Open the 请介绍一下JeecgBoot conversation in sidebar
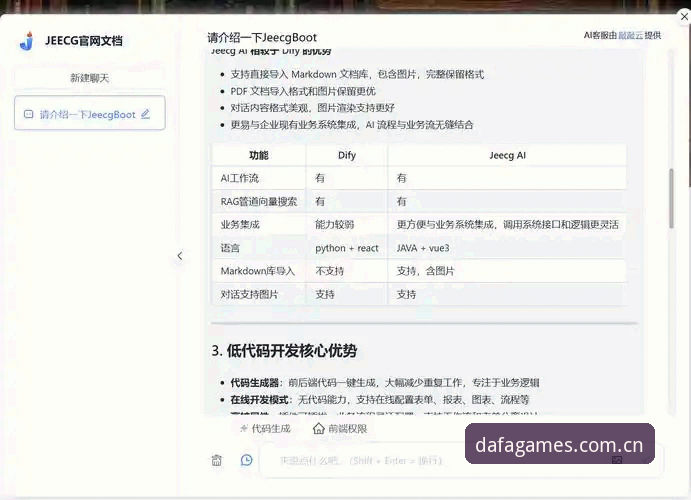 (89, 113)
